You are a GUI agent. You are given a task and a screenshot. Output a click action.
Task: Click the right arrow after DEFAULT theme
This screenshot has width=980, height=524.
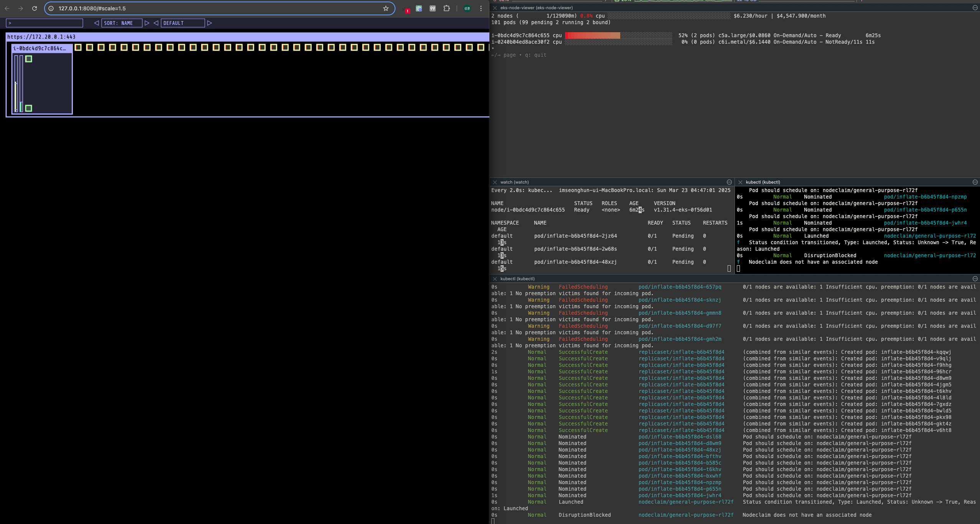click(x=209, y=23)
